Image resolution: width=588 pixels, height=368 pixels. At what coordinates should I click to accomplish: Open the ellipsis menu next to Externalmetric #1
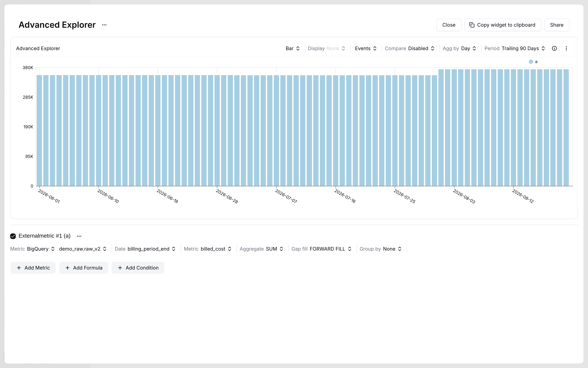tap(79, 236)
